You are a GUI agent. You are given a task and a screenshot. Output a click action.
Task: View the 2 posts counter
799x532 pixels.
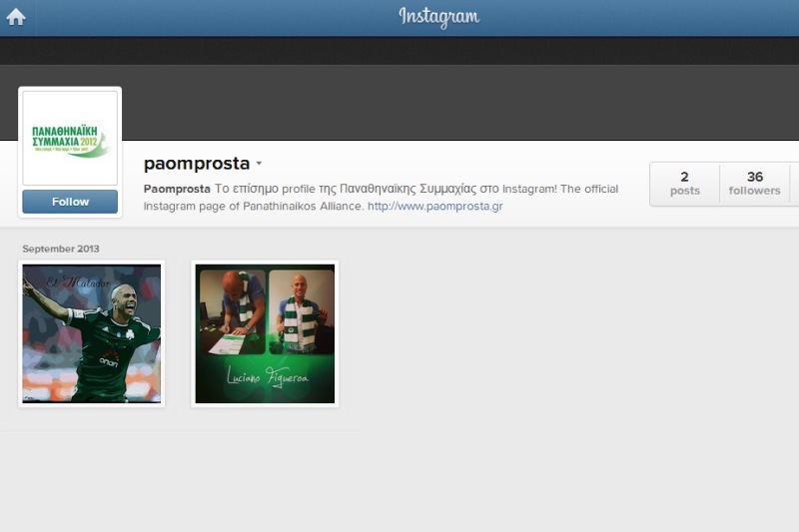click(x=685, y=184)
